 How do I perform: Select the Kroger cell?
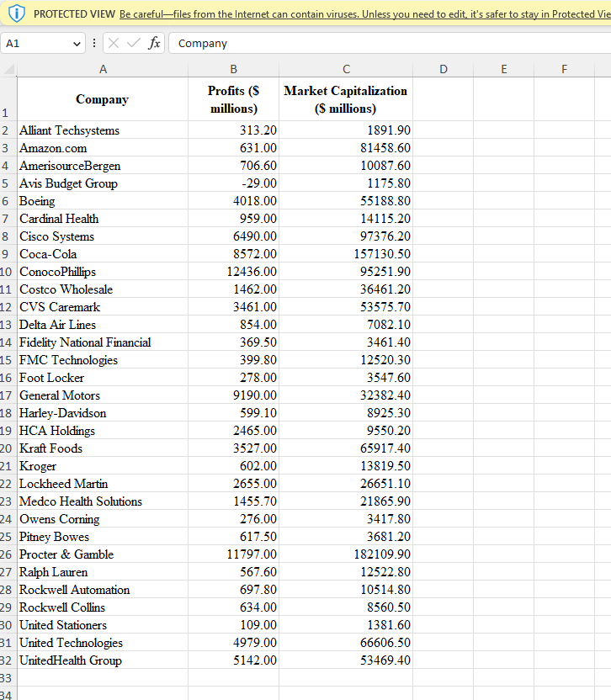(x=103, y=466)
